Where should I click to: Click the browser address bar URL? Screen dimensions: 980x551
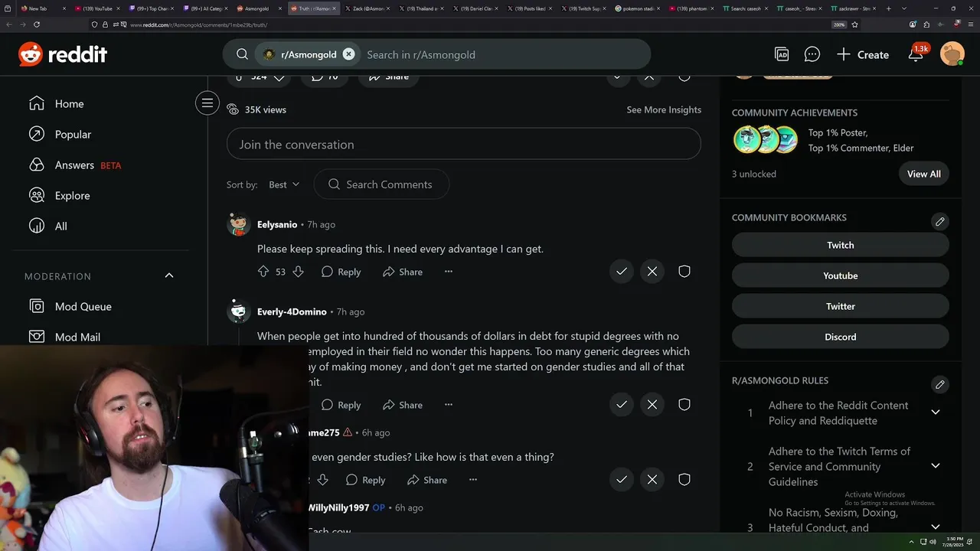click(198, 24)
